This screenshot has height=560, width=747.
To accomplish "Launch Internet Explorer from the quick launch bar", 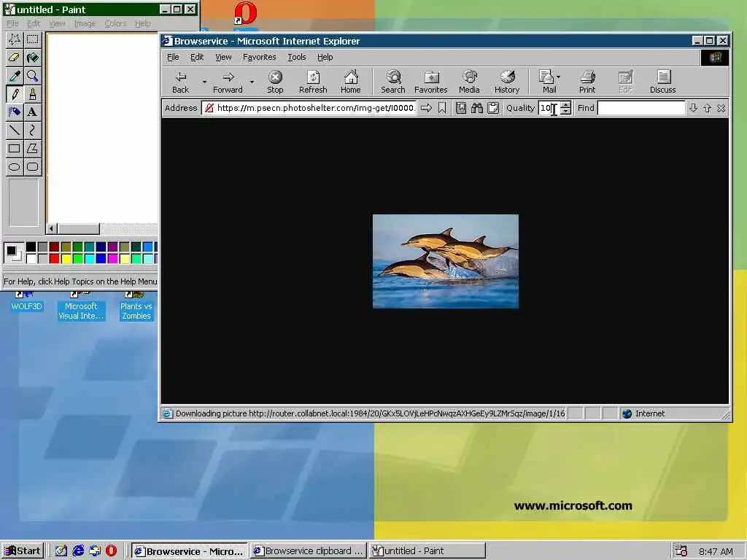I will click(78, 551).
